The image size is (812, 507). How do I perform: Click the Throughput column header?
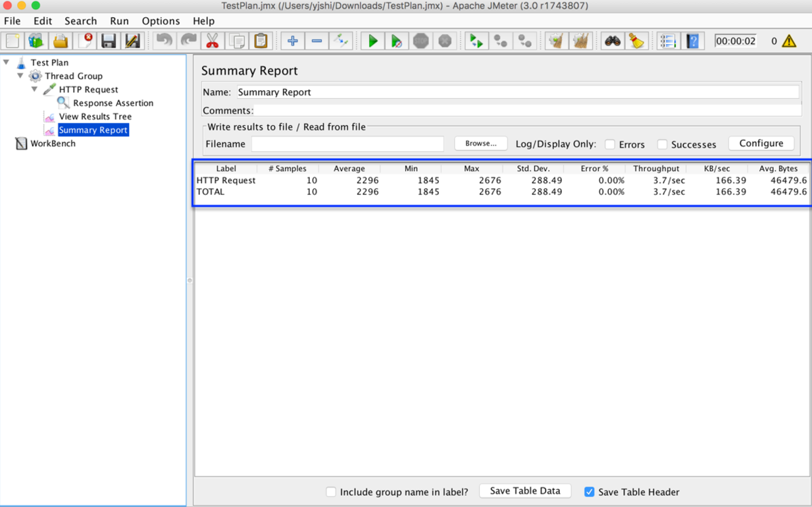pyautogui.click(x=656, y=169)
